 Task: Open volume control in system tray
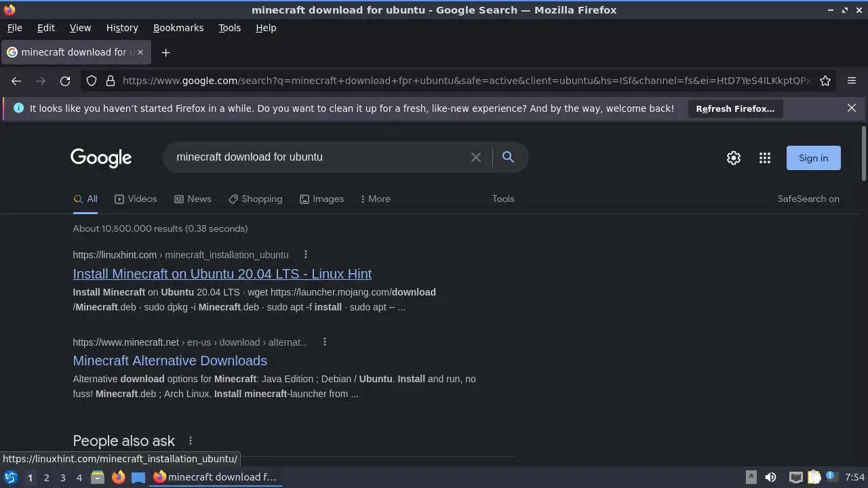coord(771,477)
